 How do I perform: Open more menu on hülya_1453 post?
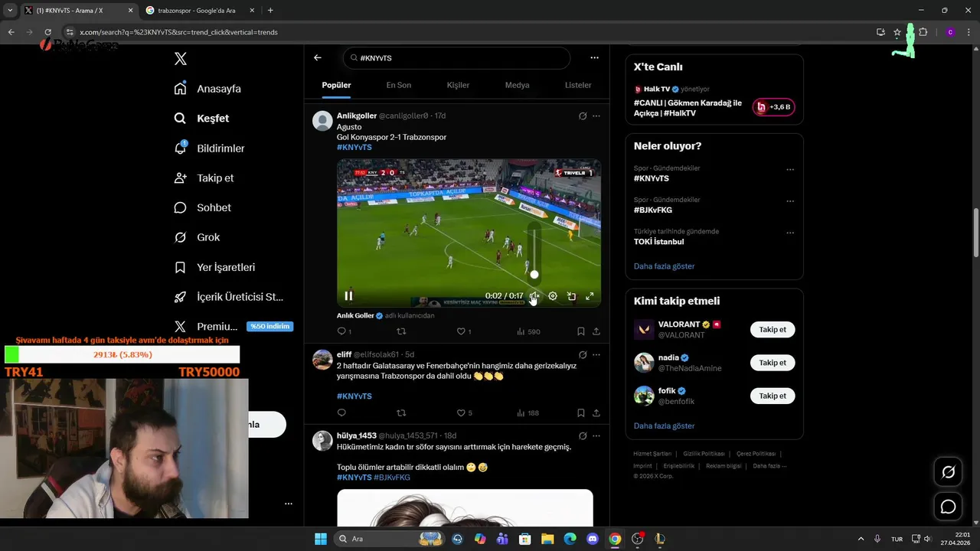point(596,436)
